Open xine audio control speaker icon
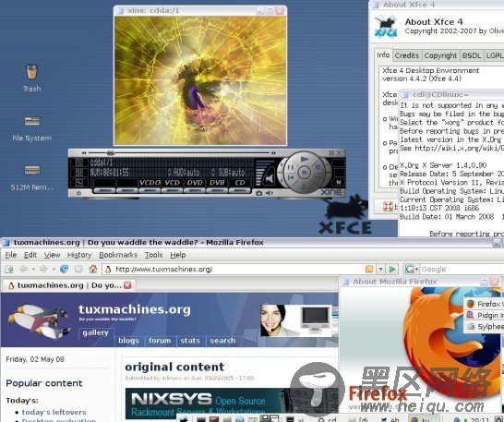The width and height of the screenshot is (504, 422). (270, 193)
